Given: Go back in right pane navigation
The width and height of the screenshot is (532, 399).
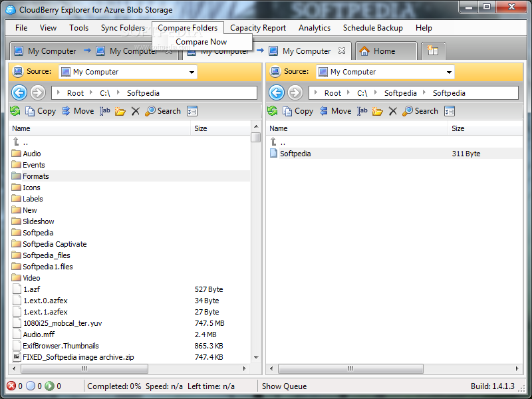Looking at the screenshot, I should coord(277,92).
